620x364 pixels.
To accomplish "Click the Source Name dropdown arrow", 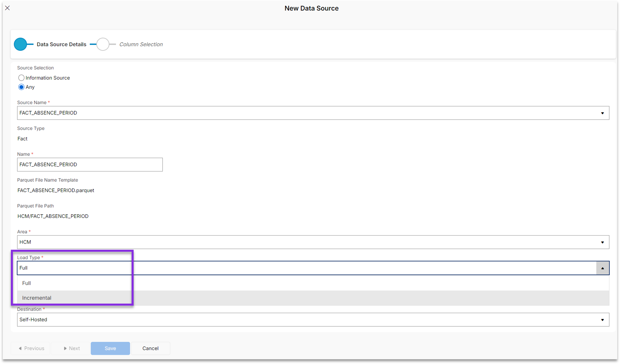I will (x=602, y=113).
